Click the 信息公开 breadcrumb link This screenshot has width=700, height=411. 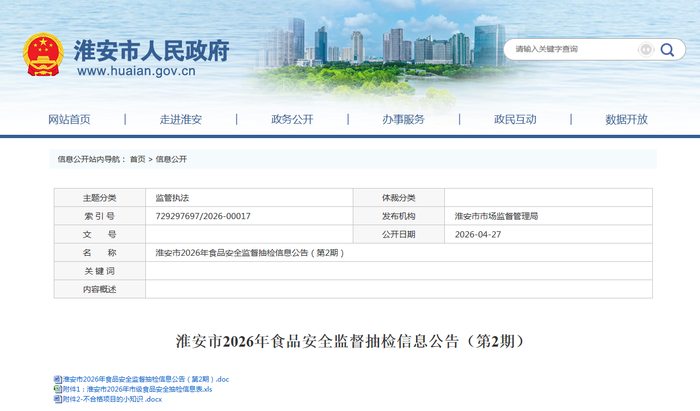pyautogui.click(x=171, y=159)
